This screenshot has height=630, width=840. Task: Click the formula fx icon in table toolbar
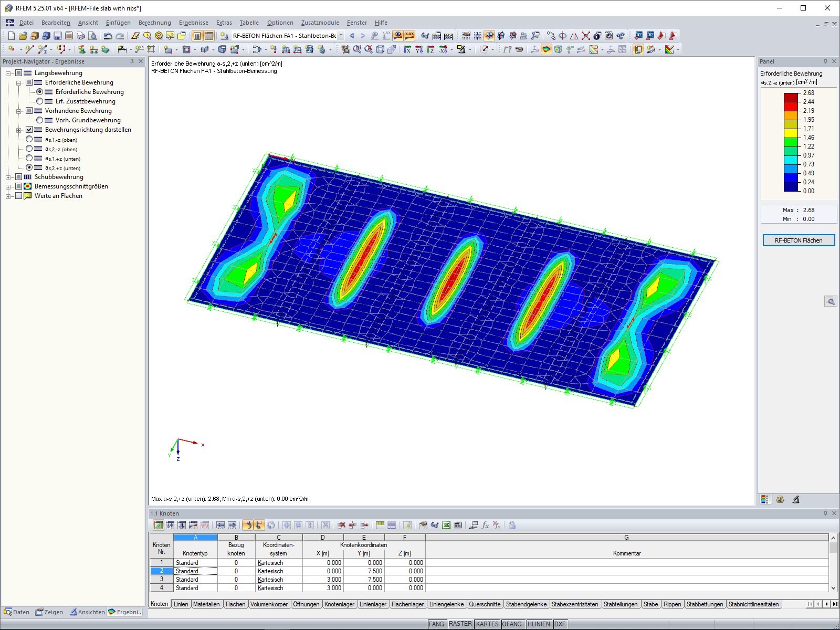coord(485,525)
